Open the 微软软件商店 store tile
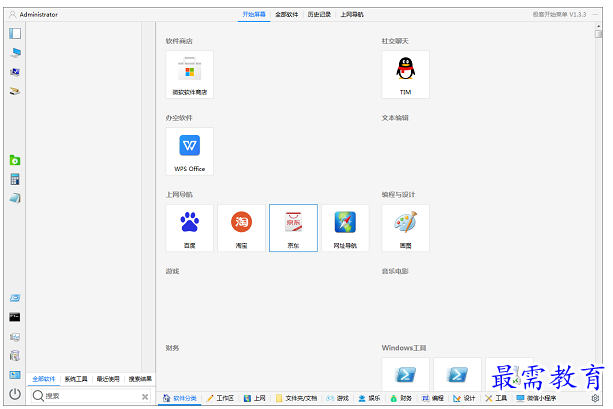This screenshot has height=409, width=613. click(190, 74)
